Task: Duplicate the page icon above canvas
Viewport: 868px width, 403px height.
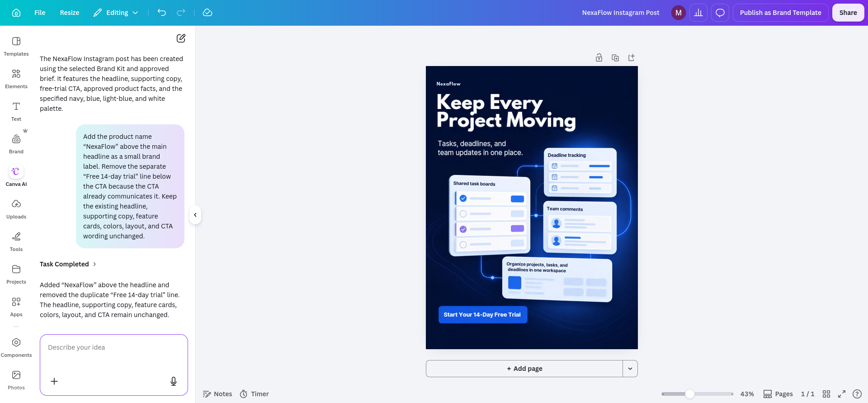Action: [615, 57]
